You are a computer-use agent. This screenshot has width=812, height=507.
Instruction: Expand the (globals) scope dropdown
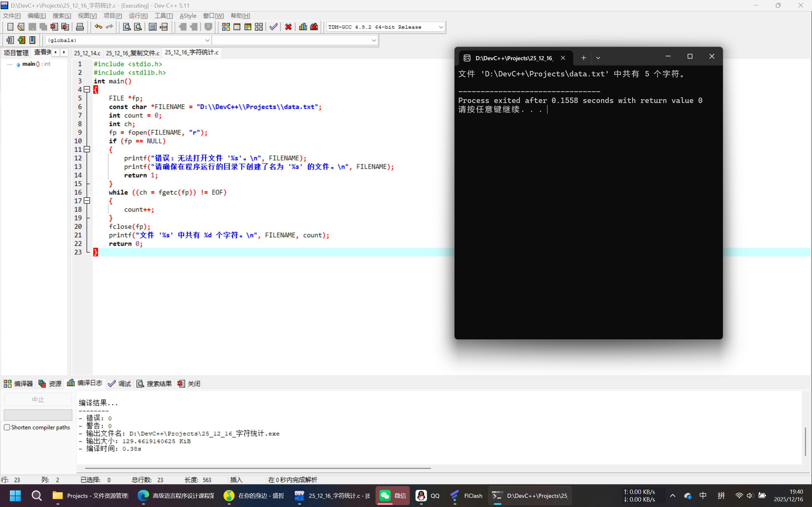207,40
